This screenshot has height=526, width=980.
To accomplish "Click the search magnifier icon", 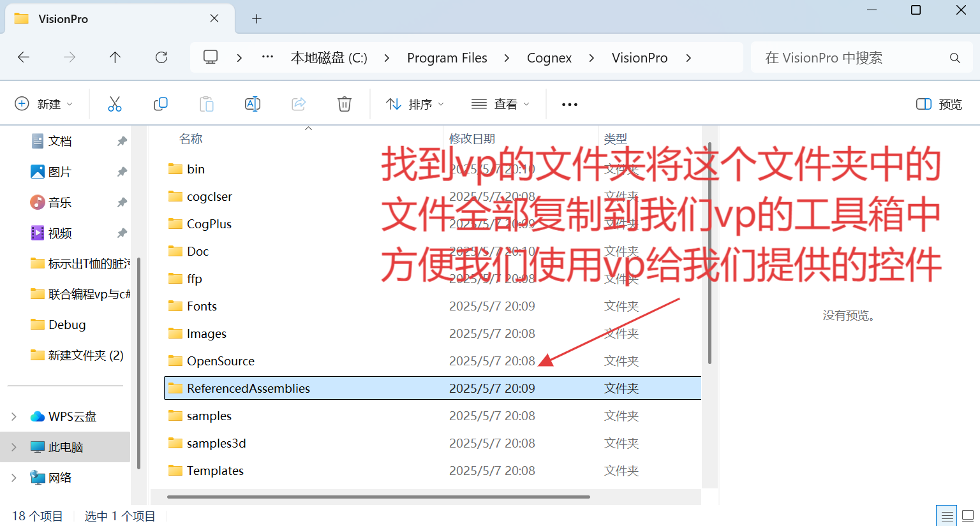I will coord(955,58).
